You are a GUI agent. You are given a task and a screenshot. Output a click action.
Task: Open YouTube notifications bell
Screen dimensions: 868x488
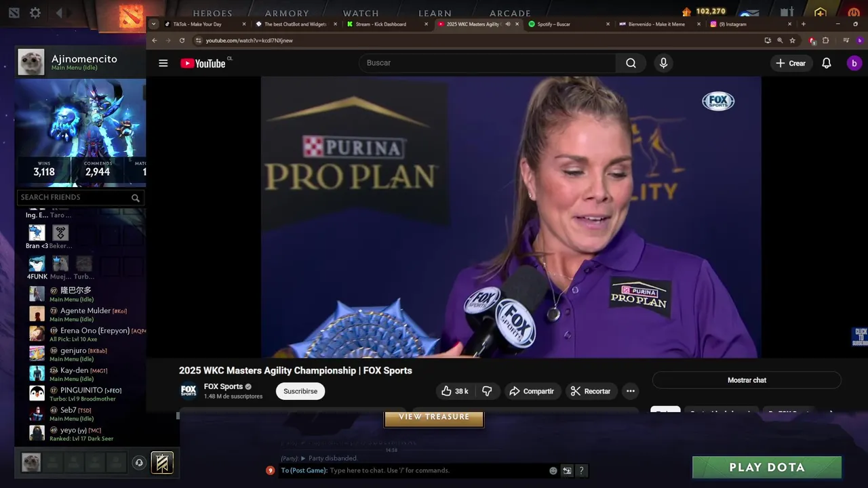point(827,63)
